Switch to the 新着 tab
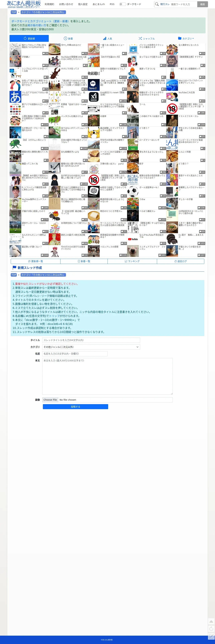 coord(68,38)
